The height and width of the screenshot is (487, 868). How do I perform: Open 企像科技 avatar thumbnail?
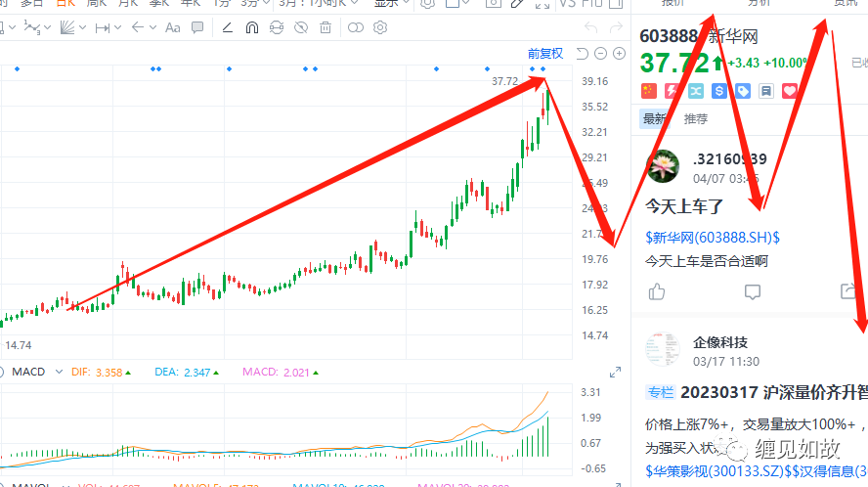(663, 349)
